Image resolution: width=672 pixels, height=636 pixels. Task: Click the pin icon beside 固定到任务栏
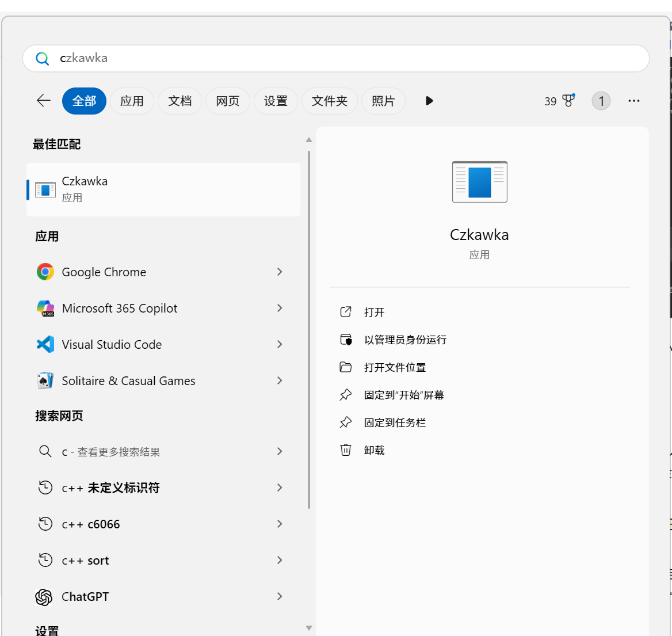point(345,422)
